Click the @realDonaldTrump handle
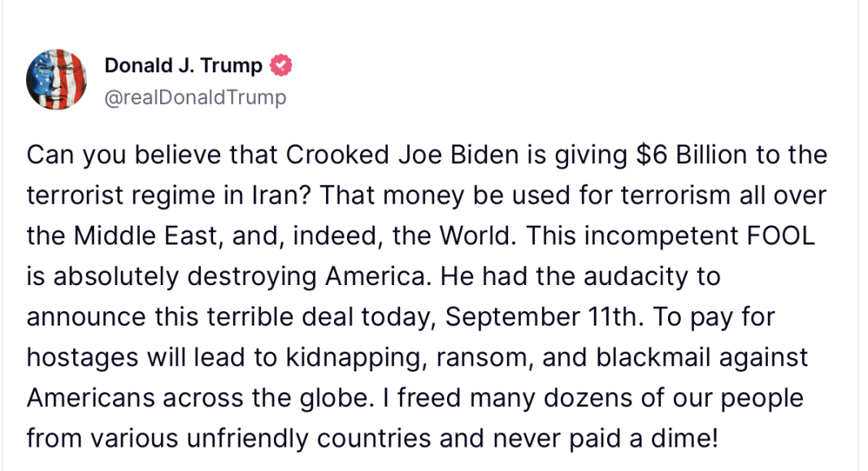 click(x=195, y=97)
